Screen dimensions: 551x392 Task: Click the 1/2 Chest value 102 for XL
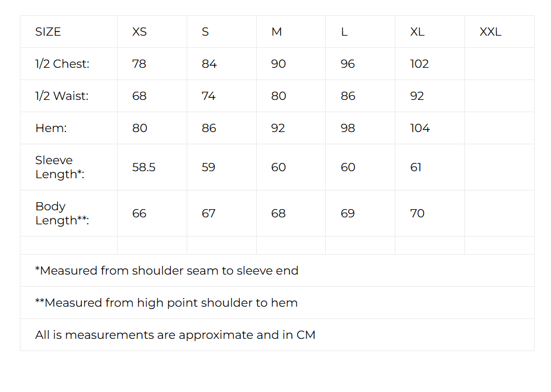point(419,64)
